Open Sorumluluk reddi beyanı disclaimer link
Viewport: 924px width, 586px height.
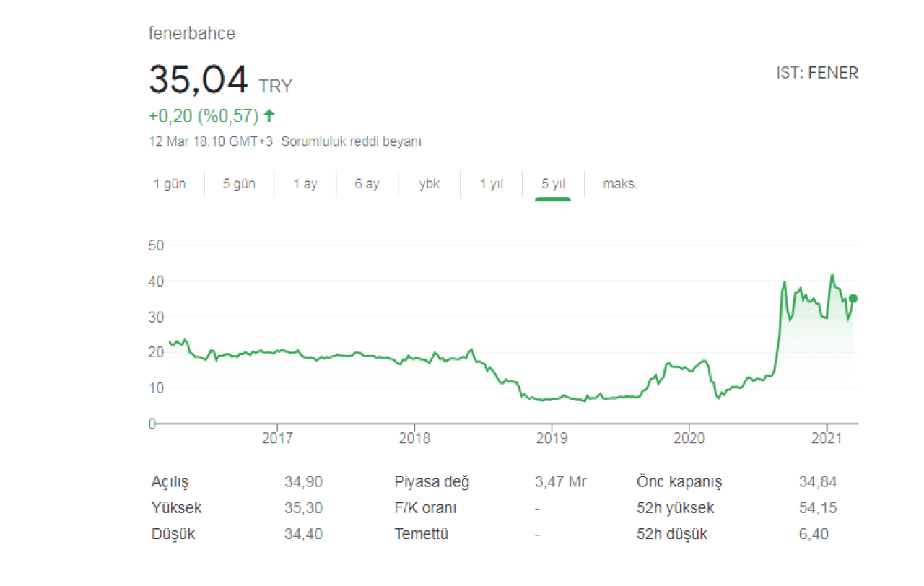pos(352,141)
